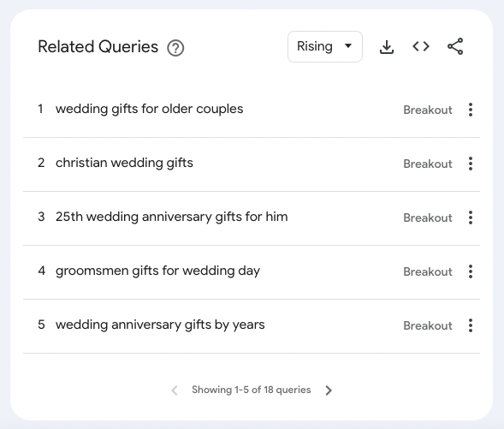Go to next page of queries
The image size is (504, 429).
329,390
